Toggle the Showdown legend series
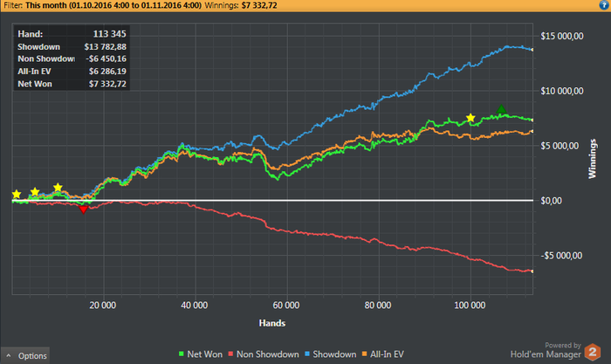The image size is (611, 364). tap(331, 354)
